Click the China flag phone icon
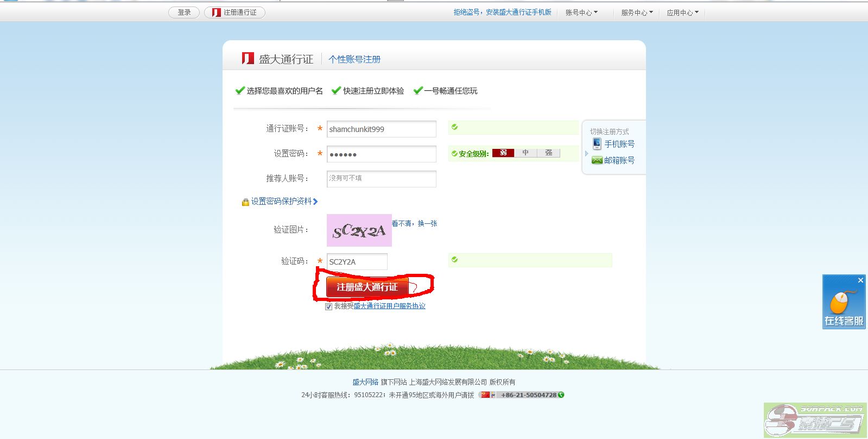Screen dimensions: 868x439 tap(485, 395)
